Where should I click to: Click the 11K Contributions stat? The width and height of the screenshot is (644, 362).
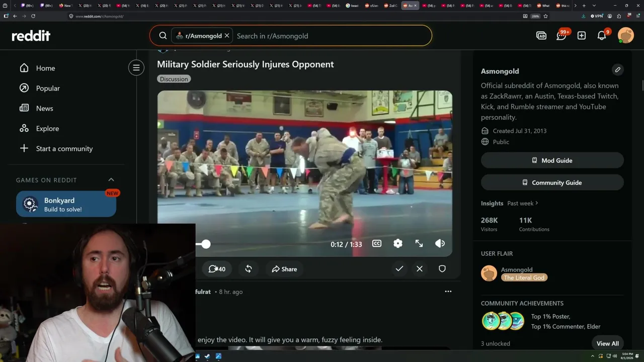[x=534, y=224]
